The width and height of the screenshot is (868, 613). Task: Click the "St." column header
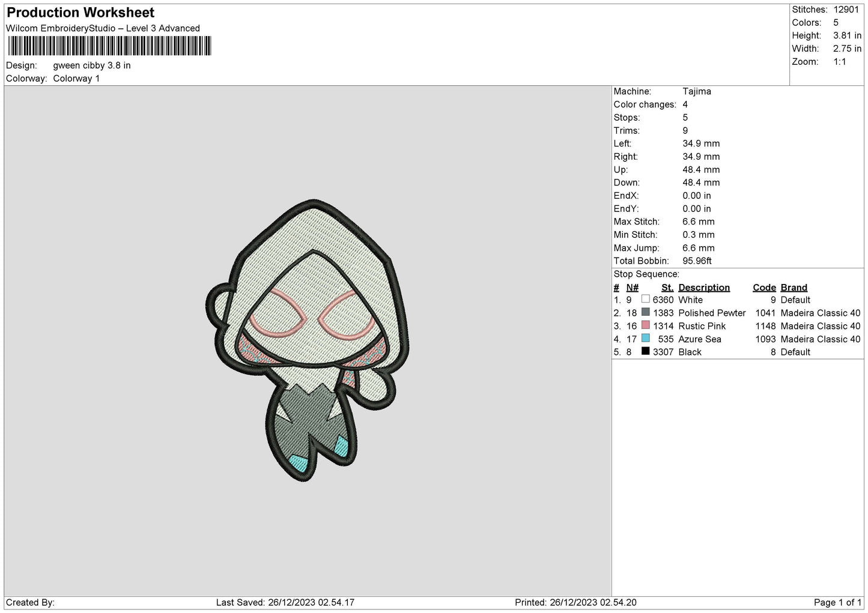click(667, 288)
